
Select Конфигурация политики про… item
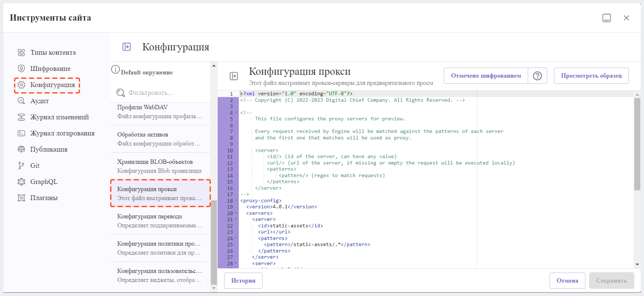coord(160,248)
